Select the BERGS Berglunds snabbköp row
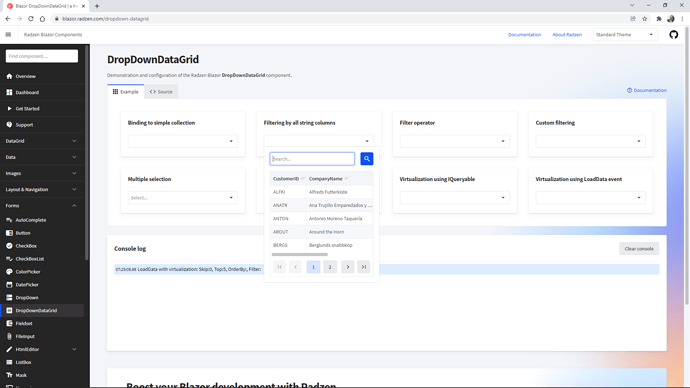Viewport: 690px width, 388px height. pos(322,245)
